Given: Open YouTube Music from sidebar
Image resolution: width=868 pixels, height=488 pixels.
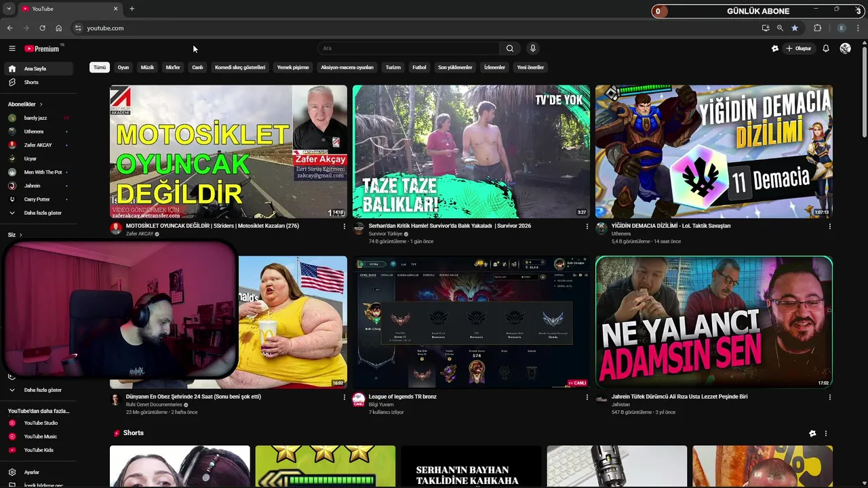Looking at the screenshot, I should pos(39,436).
